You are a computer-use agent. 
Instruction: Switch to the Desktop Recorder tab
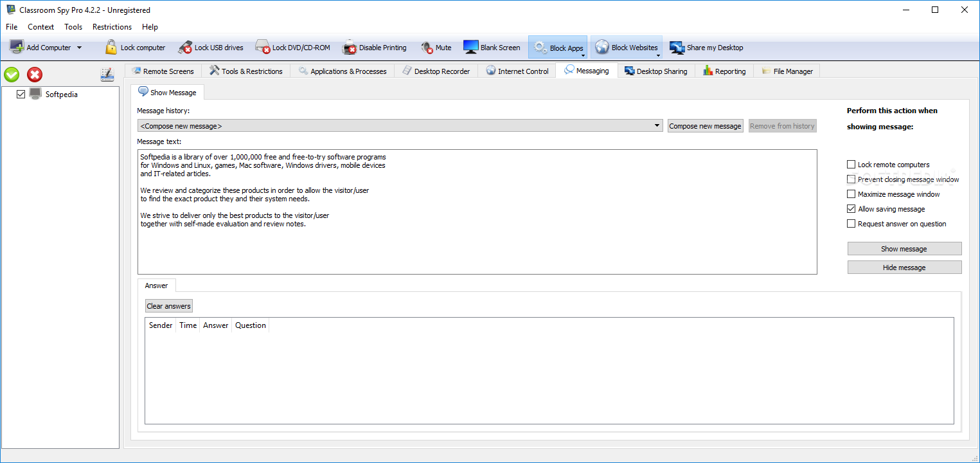pos(436,71)
